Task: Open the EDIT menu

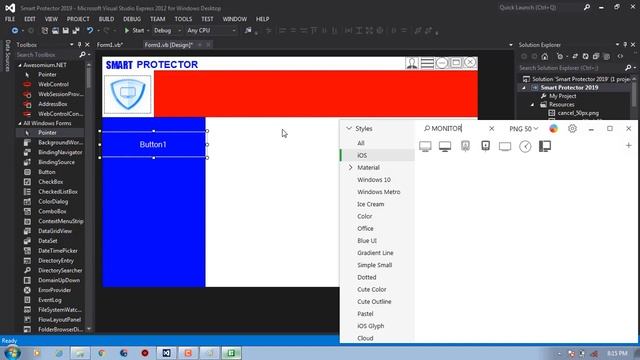Action: click(x=30, y=19)
